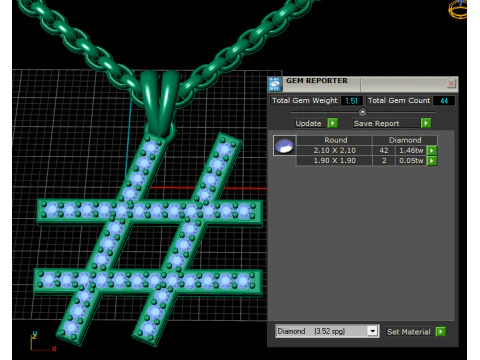Click the green arrow beside Save Report

pyautogui.click(x=426, y=123)
